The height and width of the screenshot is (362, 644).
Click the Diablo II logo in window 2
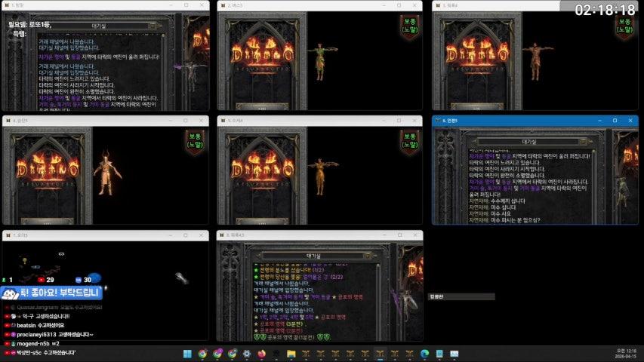[x=263, y=54]
